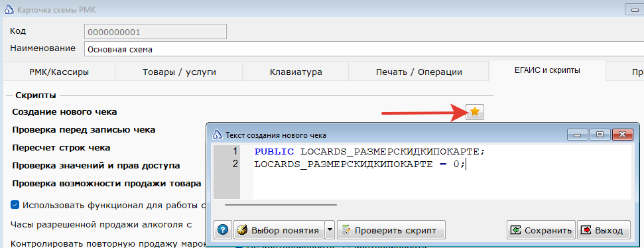Viewport: 644px width, 248px height.
Task: Click Проверка значений и прав доступа label
Action: (96, 166)
